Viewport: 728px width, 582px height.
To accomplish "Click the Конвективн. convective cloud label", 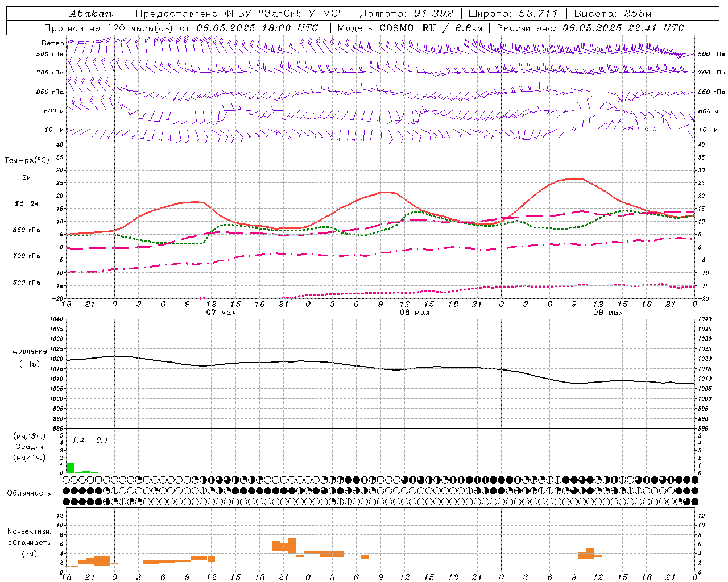I will pos(30,531).
